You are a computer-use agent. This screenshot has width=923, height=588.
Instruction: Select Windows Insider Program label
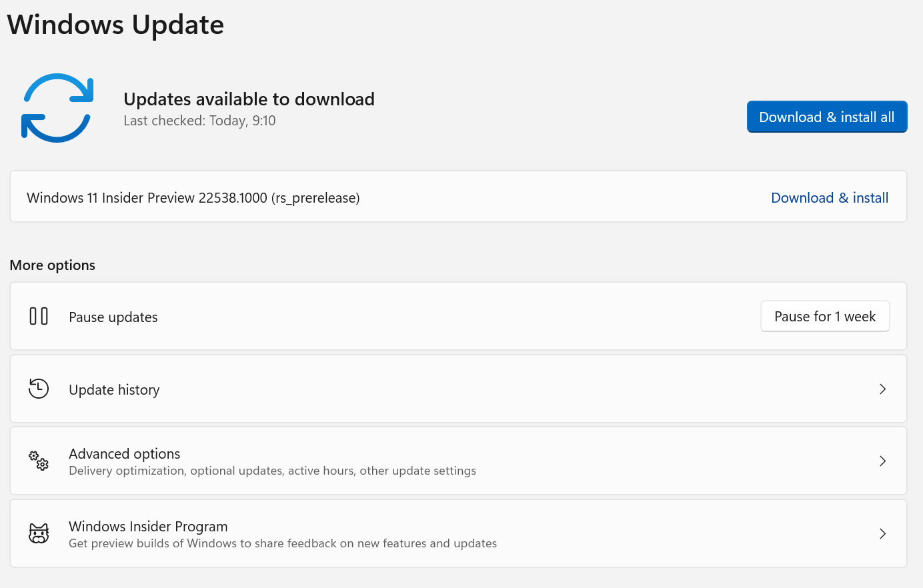pyautogui.click(x=148, y=527)
